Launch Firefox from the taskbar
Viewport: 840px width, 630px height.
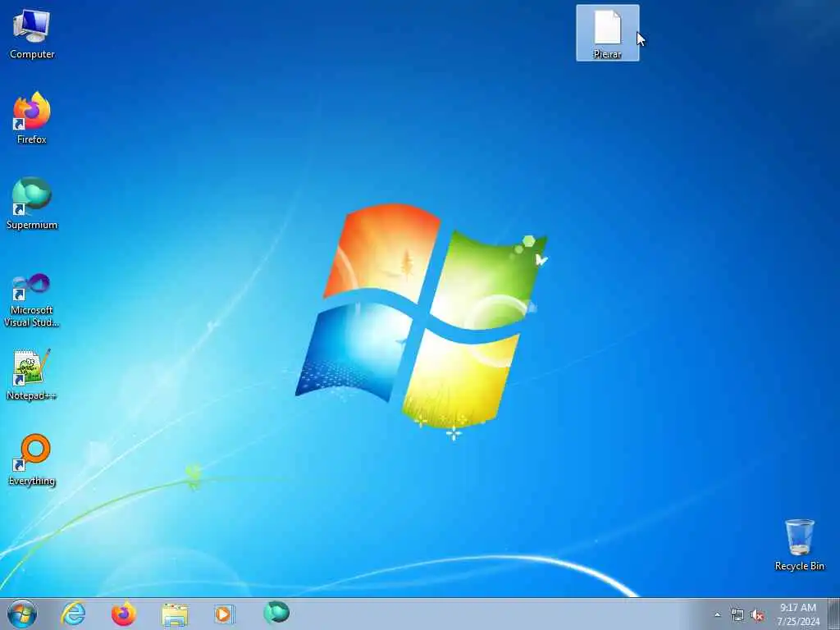(124, 614)
